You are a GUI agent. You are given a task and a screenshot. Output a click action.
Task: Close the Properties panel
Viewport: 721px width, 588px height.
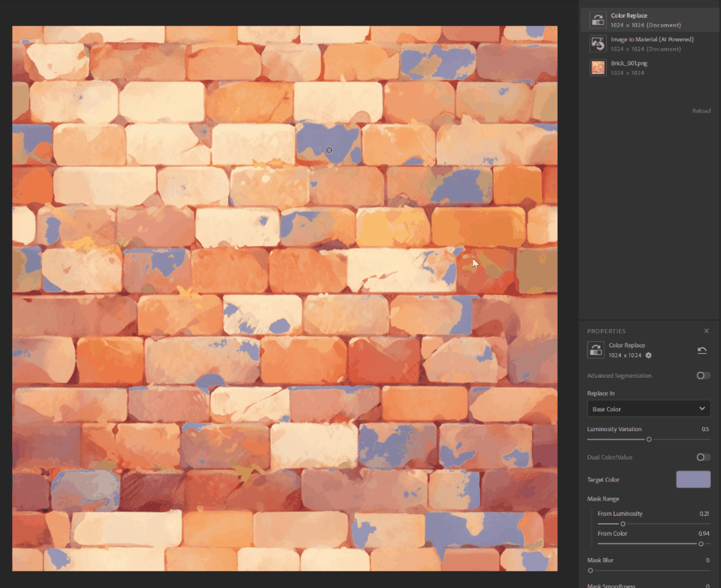pos(706,331)
